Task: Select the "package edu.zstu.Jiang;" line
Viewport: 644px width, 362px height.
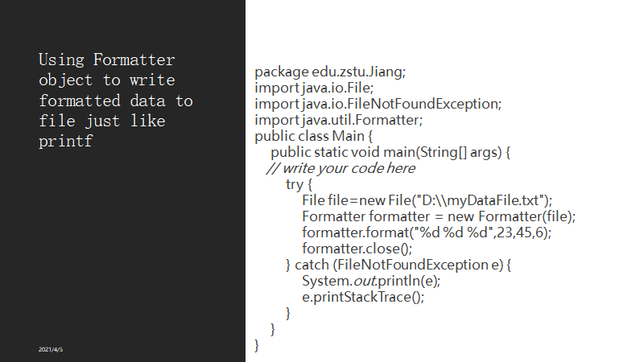Action: 330,72
